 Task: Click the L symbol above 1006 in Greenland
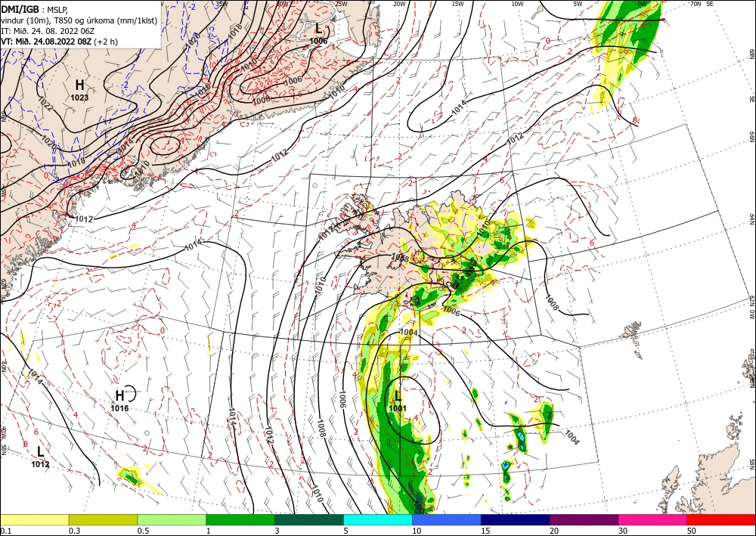click(319, 29)
